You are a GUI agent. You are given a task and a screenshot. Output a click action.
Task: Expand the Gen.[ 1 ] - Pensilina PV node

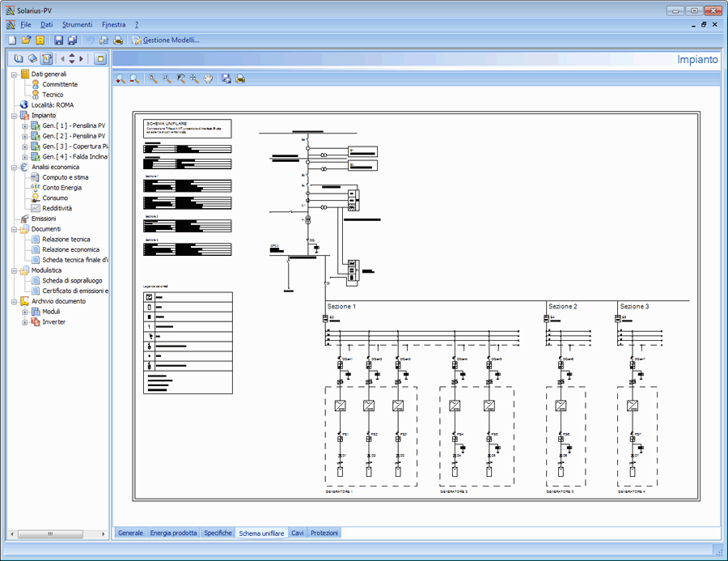click(x=25, y=126)
